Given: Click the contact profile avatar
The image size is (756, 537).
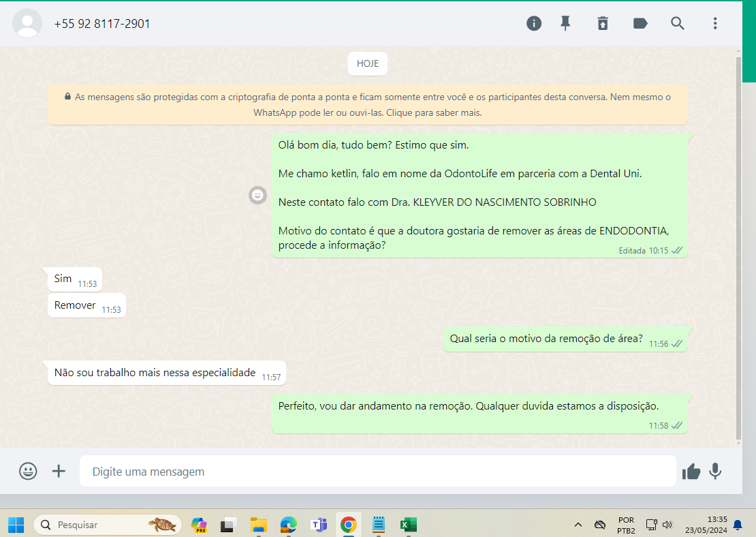Looking at the screenshot, I should (x=27, y=23).
